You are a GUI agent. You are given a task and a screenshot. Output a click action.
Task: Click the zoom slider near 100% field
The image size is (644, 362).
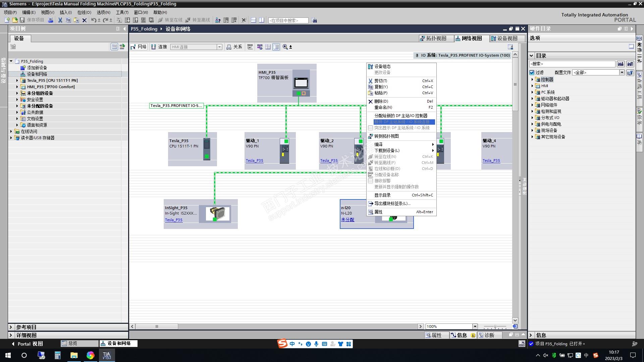coord(495,326)
